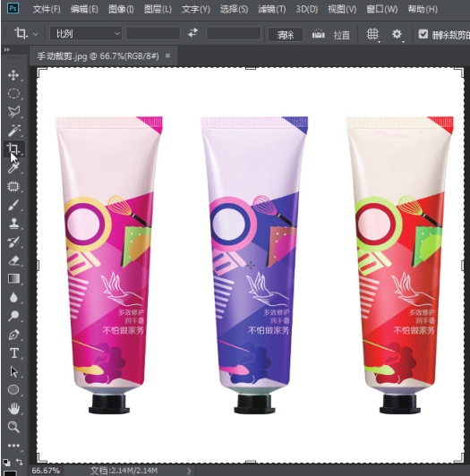
Task: Choose the Polygonal Lasso tool
Action: [13, 112]
